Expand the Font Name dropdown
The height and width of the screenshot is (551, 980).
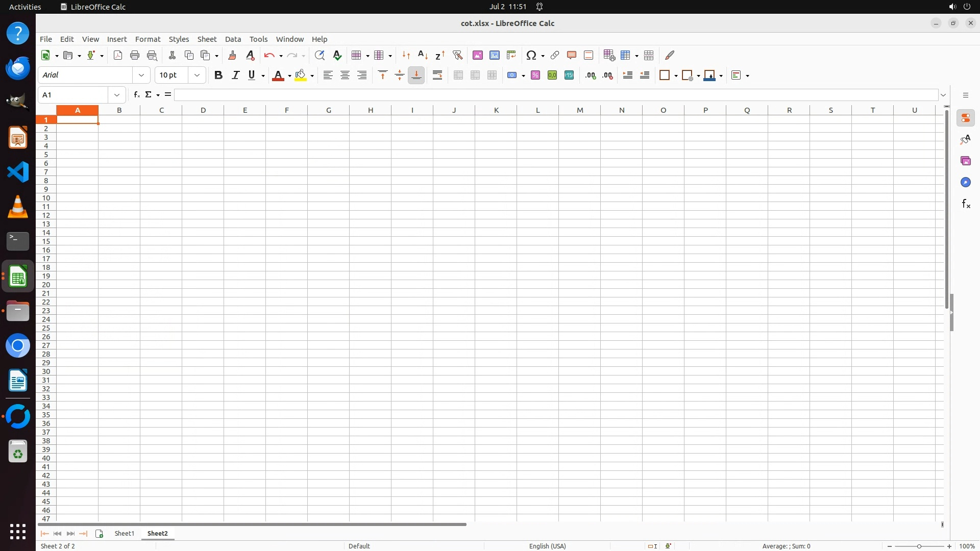coord(141,76)
